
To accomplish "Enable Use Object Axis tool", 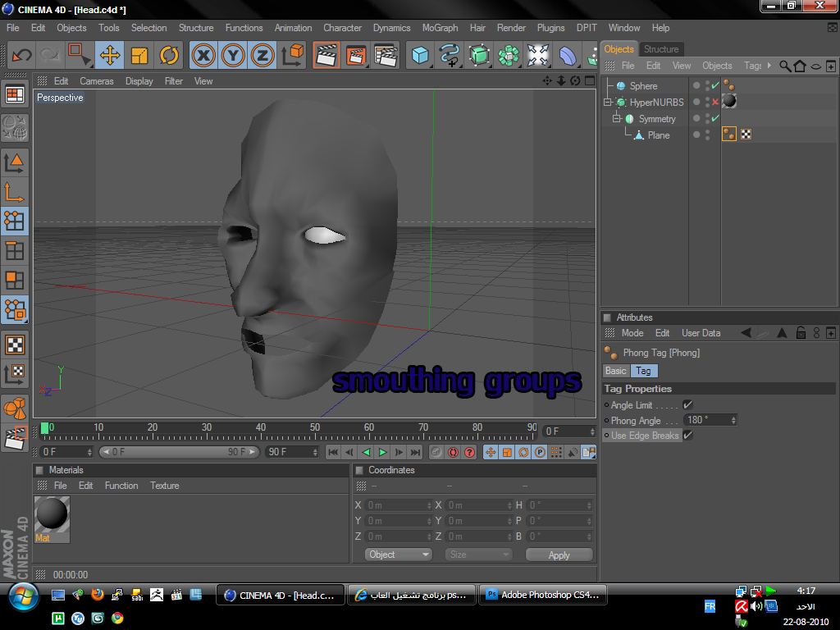I will [x=15, y=192].
